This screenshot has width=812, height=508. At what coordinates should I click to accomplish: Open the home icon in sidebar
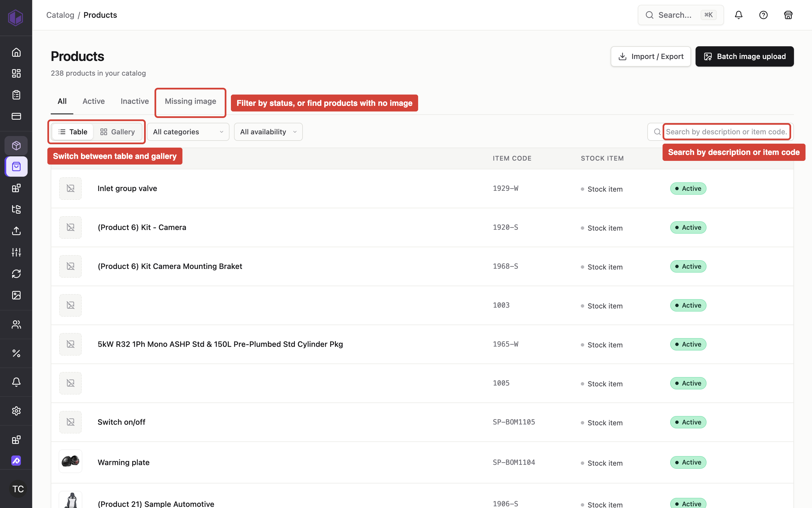pyautogui.click(x=16, y=52)
